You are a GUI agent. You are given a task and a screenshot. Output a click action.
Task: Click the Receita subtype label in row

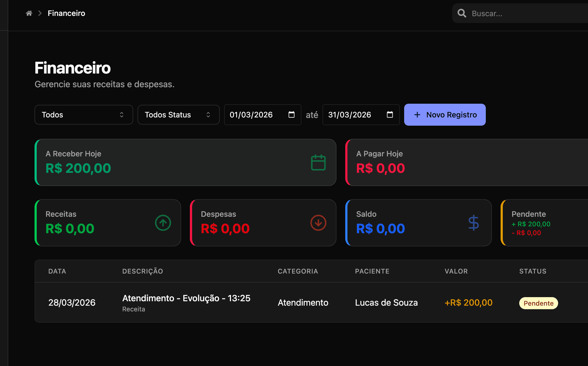coord(134,309)
